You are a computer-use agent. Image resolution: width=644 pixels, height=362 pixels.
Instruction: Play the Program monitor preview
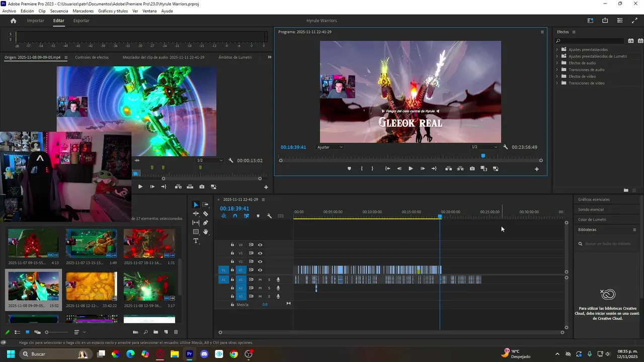point(411,169)
